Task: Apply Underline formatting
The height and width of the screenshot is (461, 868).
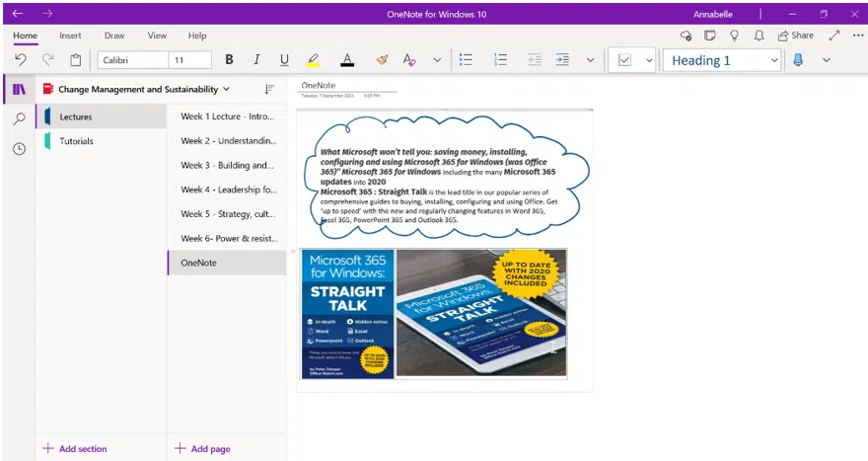Action: pyautogui.click(x=284, y=60)
